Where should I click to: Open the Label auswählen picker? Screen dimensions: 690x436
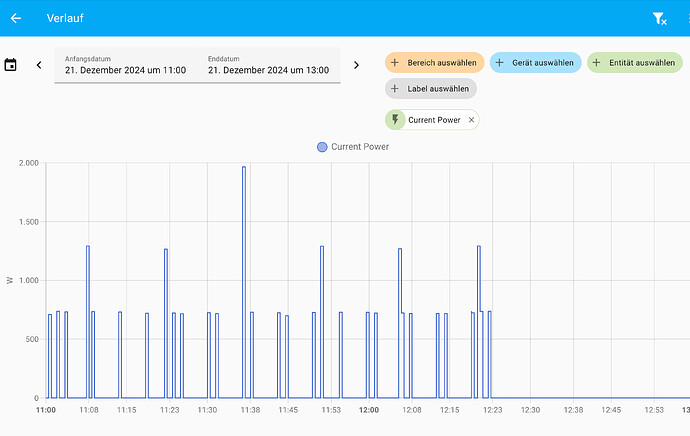[x=431, y=88]
